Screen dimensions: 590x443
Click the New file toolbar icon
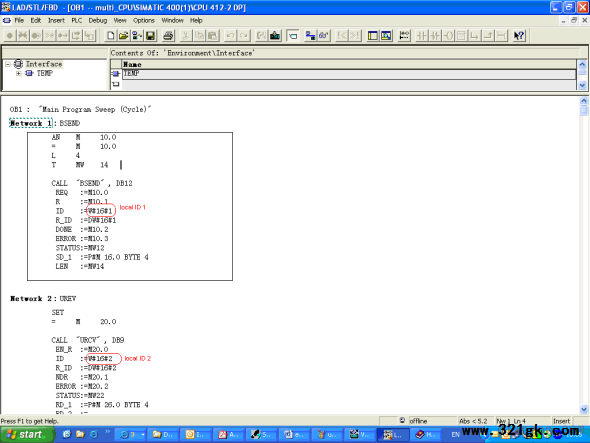coord(110,36)
